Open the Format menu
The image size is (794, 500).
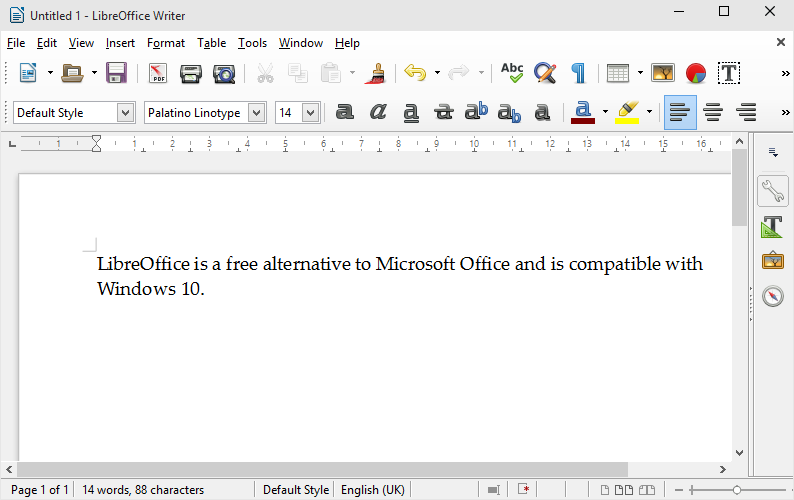coord(166,43)
